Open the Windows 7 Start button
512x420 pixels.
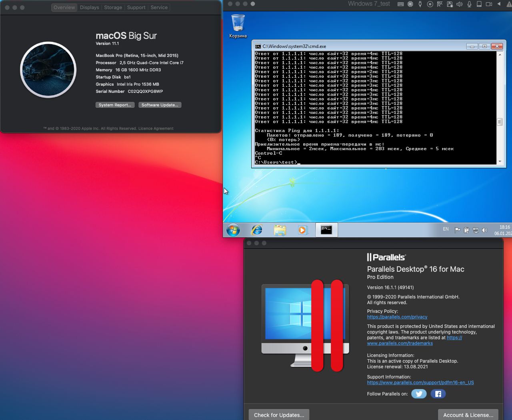point(233,230)
